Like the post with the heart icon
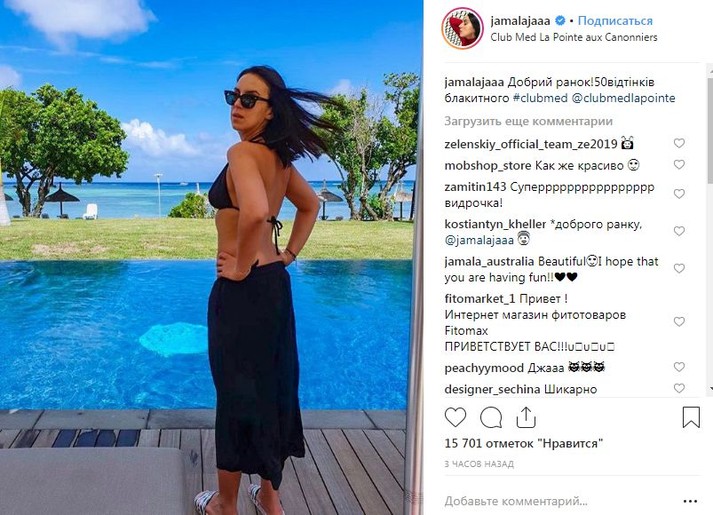Image resolution: width=713 pixels, height=515 pixels. point(455,417)
